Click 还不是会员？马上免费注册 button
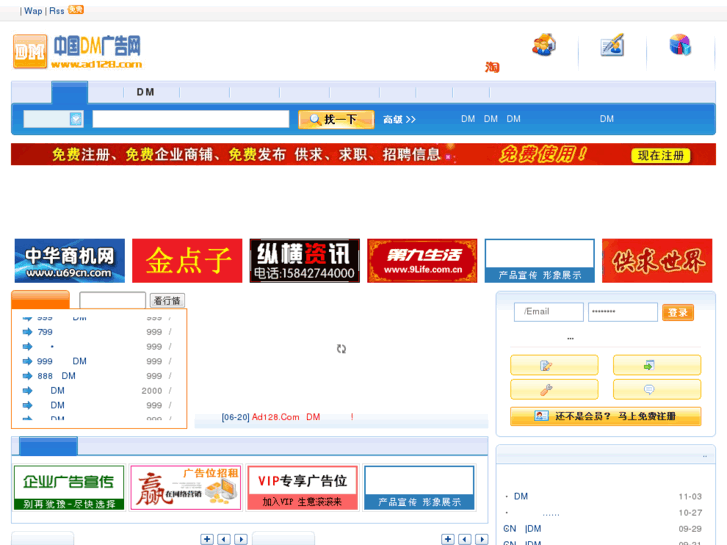 pos(606,416)
